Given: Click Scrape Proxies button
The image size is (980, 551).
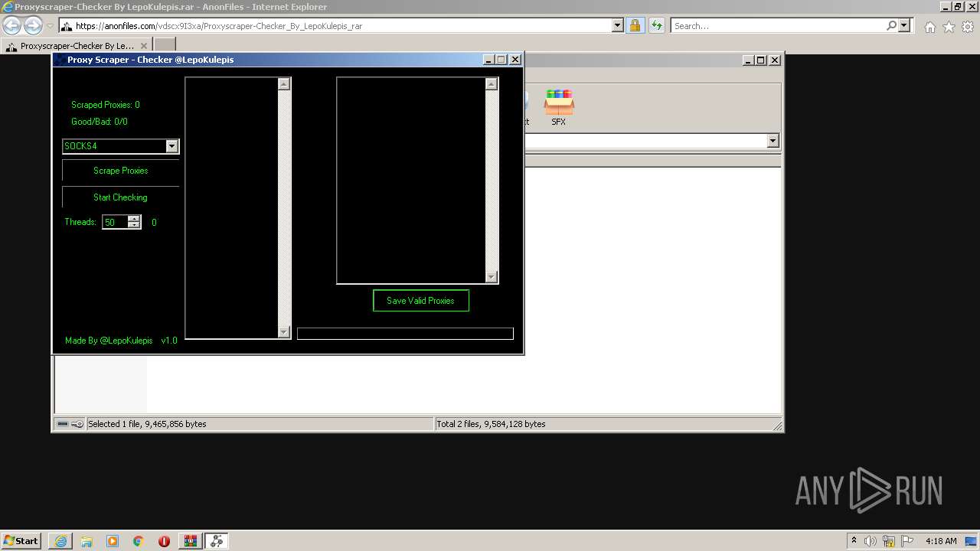Looking at the screenshot, I should tap(120, 171).
